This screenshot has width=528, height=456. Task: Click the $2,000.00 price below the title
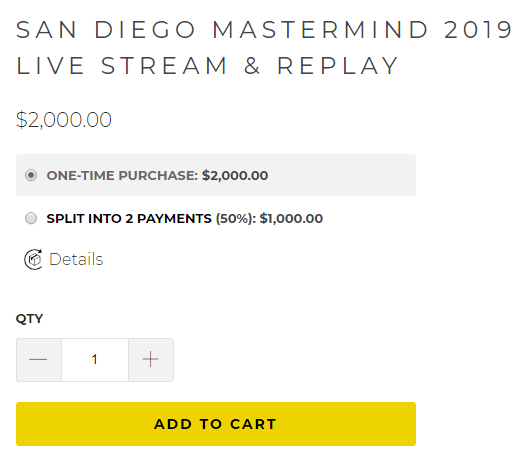64,120
